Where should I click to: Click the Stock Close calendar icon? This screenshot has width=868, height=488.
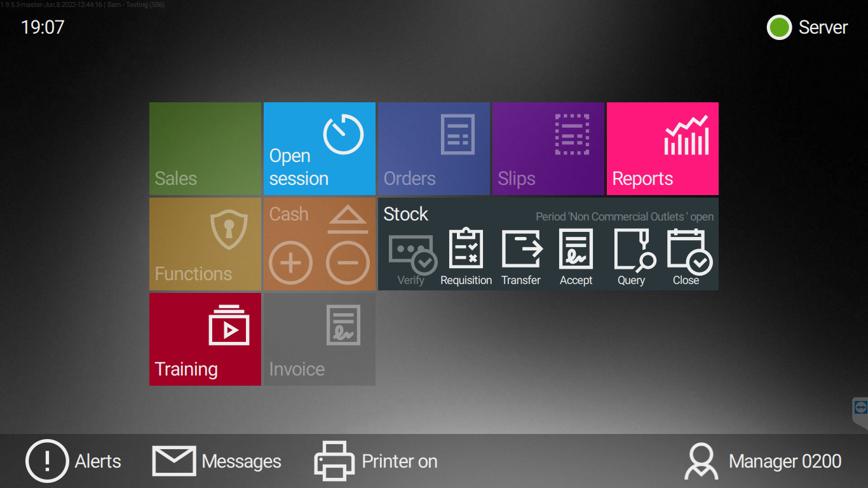688,250
